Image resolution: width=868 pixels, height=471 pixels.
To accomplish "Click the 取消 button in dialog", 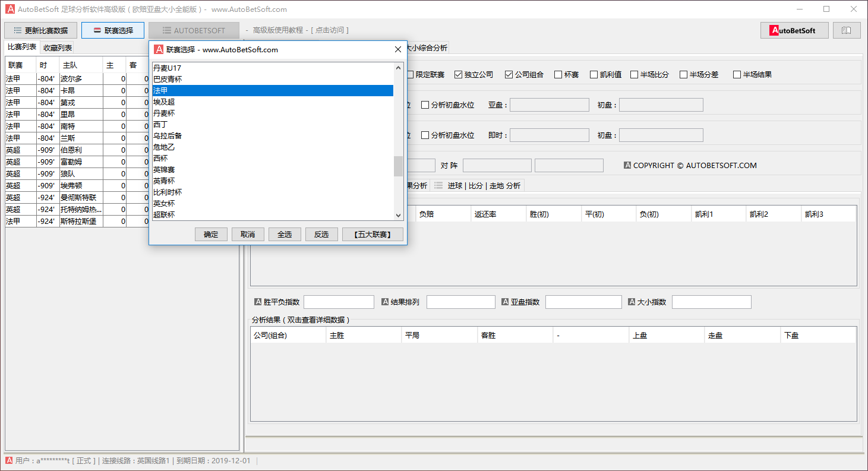I will click(248, 235).
